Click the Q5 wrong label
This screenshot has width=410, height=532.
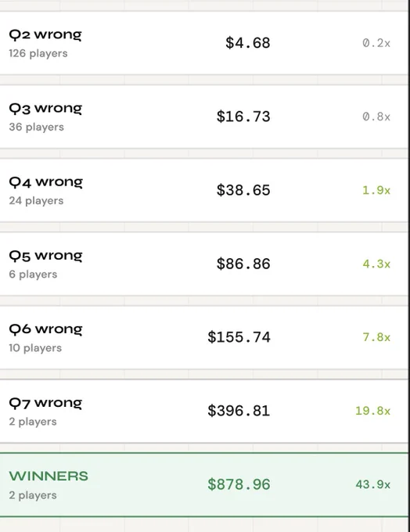46,256
